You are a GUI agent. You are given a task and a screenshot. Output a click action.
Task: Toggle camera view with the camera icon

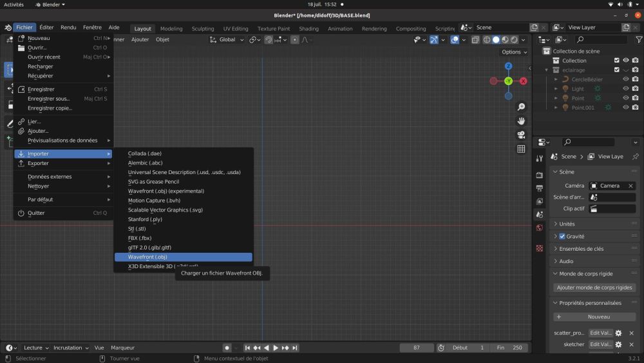tap(521, 135)
